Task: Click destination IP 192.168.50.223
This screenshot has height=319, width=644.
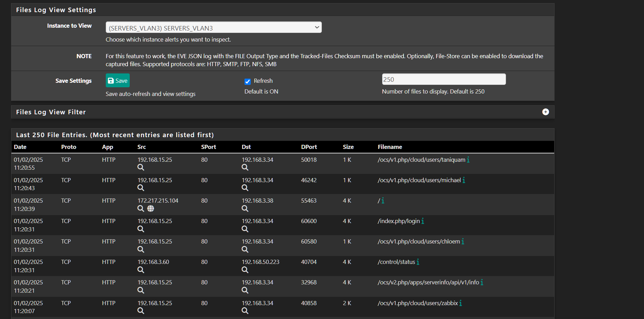Action: [260, 262]
